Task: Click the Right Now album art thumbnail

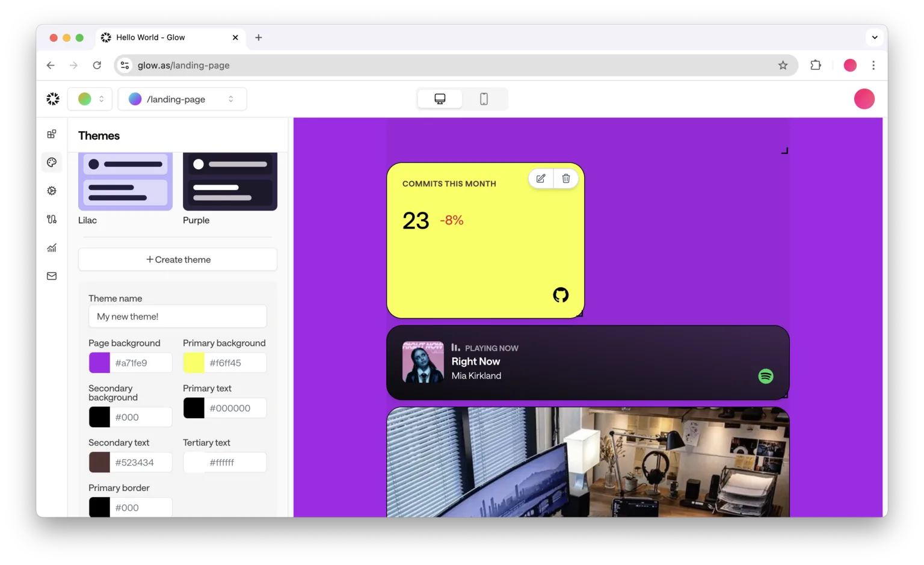Action: (423, 362)
